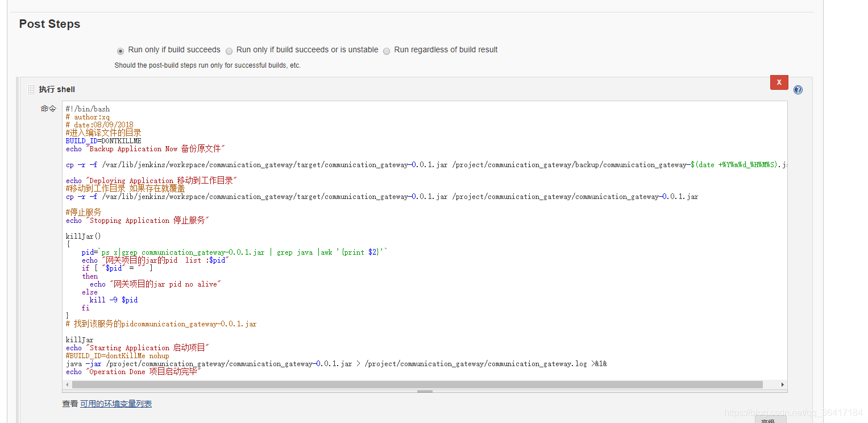Click the '# author:xq' comment line
Image resolution: width=868 pixels, height=423 pixels.
(x=88, y=117)
